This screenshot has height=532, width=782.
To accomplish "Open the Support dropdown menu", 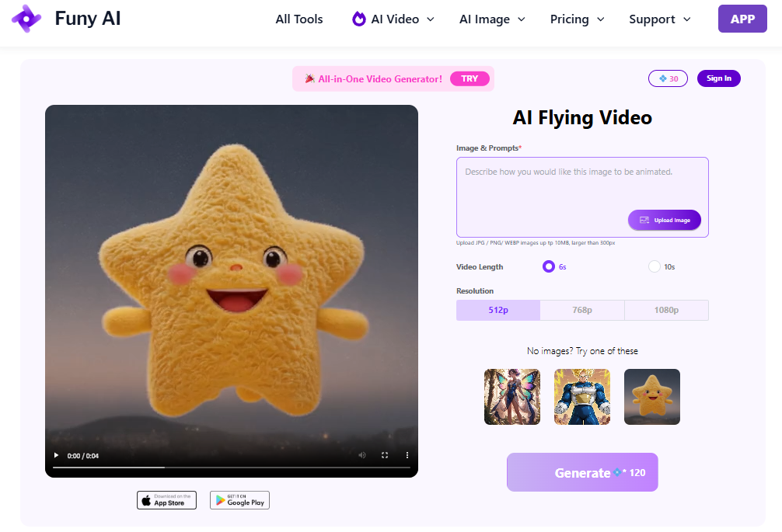I will coord(659,19).
